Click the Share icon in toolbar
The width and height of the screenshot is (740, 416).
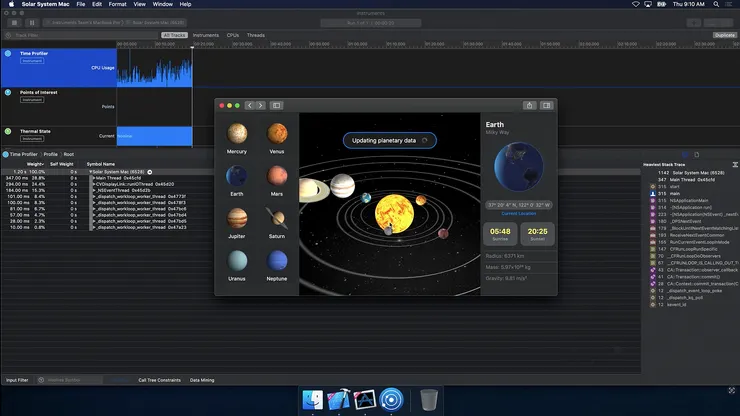pos(528,105)
